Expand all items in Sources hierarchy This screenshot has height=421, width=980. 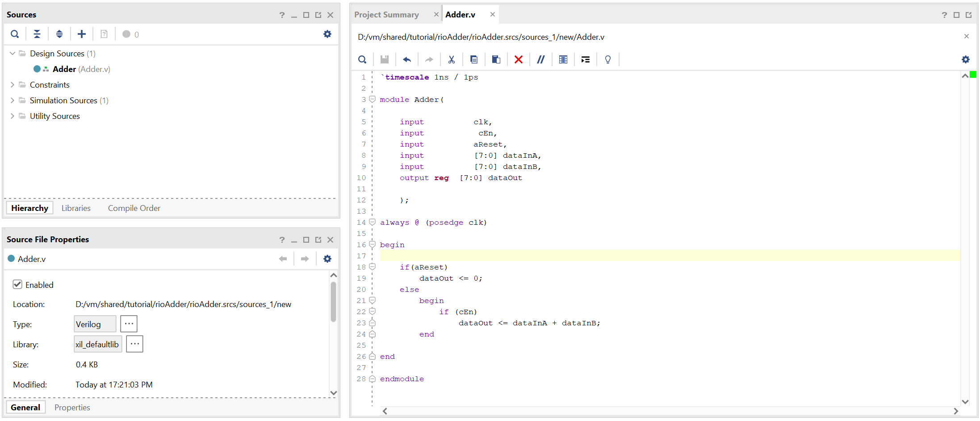(59, 34)
